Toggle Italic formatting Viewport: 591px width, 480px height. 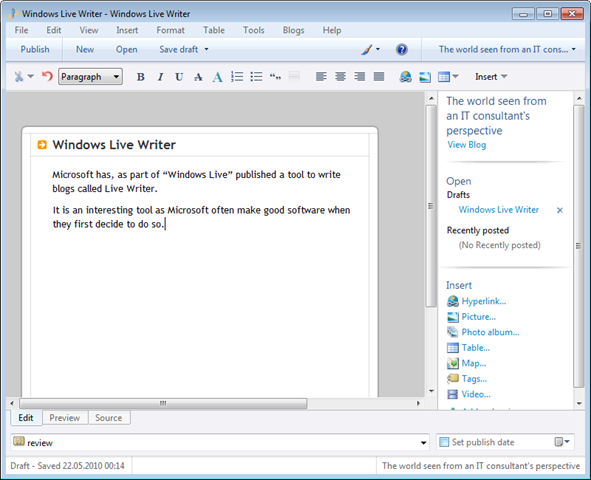point(160,77)
